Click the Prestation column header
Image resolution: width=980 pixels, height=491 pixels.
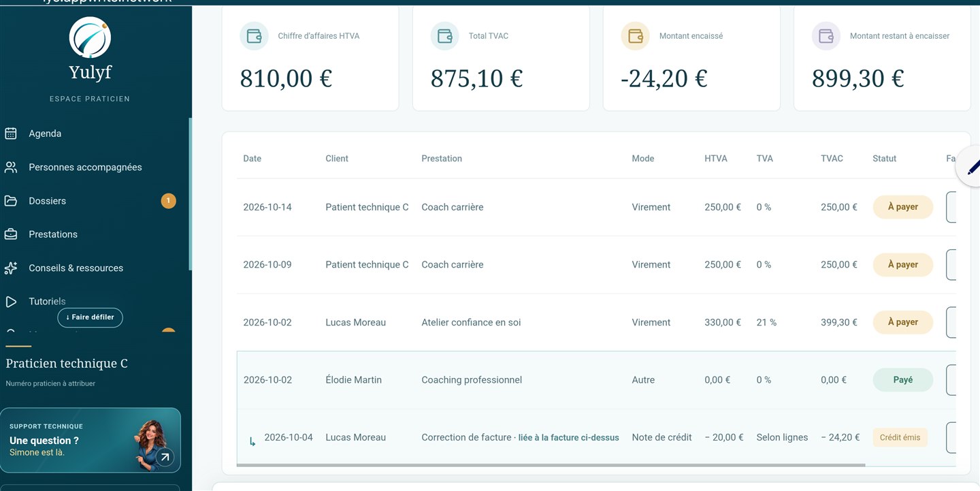tap(442, 159)
